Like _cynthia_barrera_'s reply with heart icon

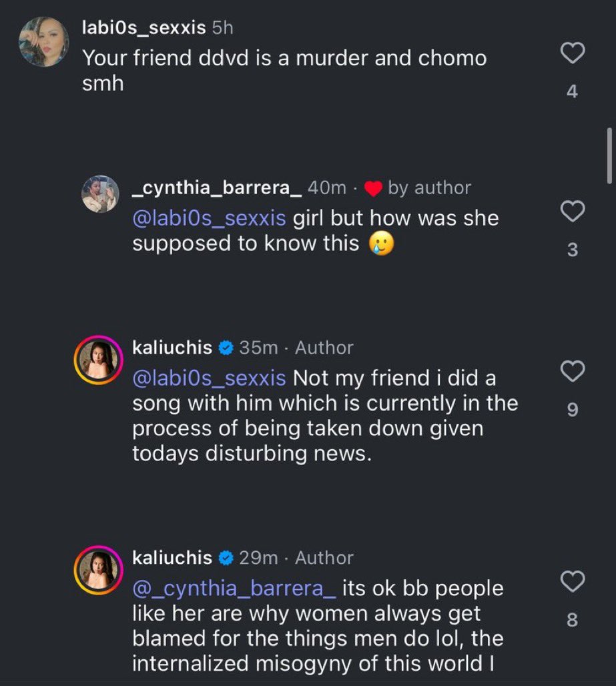tap(572, 212)
